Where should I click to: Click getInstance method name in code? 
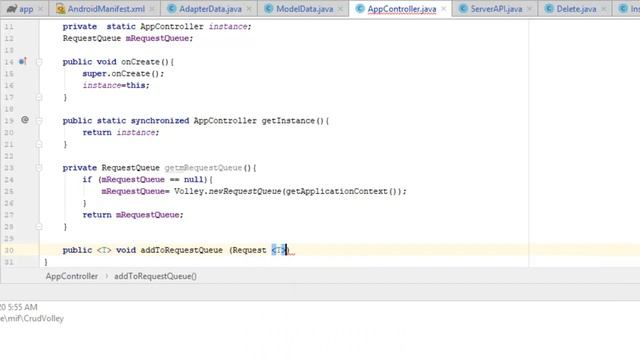(x=288, y=121)
